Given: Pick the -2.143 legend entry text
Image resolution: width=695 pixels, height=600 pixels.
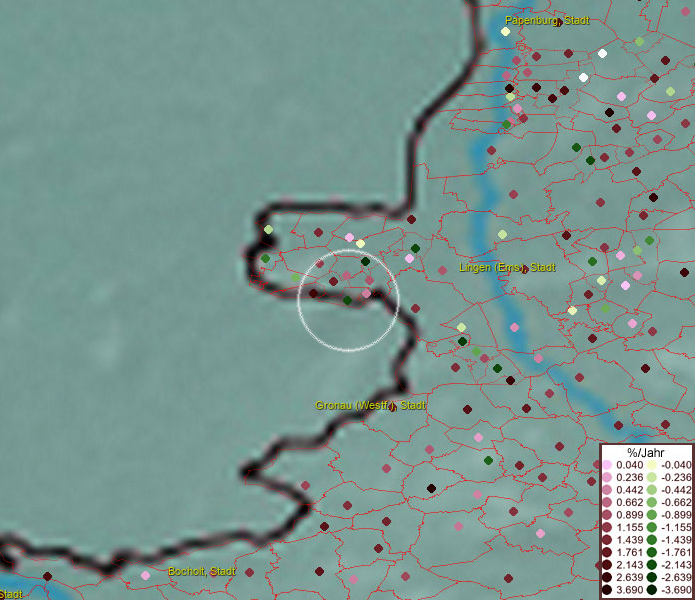Looking at the screenshot, I should tap(676, 565).
